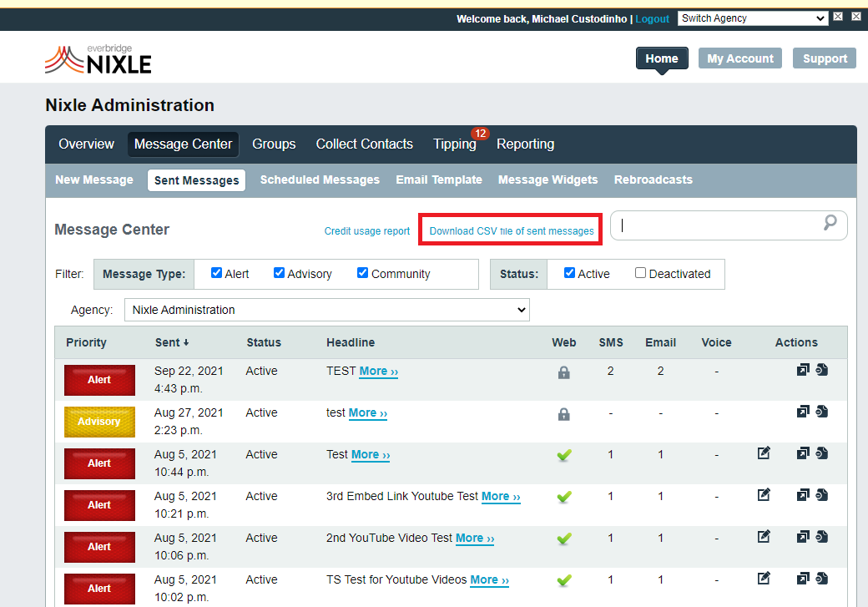This screenshot has width=868, height=607.
Task: Click the yellow Advisory priority badge
Action: (x=99, y=422)
